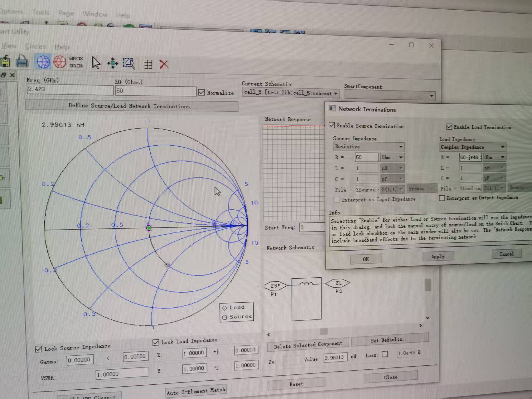Click the diamond load marker on Smith chart

click(x=167, y=265)
